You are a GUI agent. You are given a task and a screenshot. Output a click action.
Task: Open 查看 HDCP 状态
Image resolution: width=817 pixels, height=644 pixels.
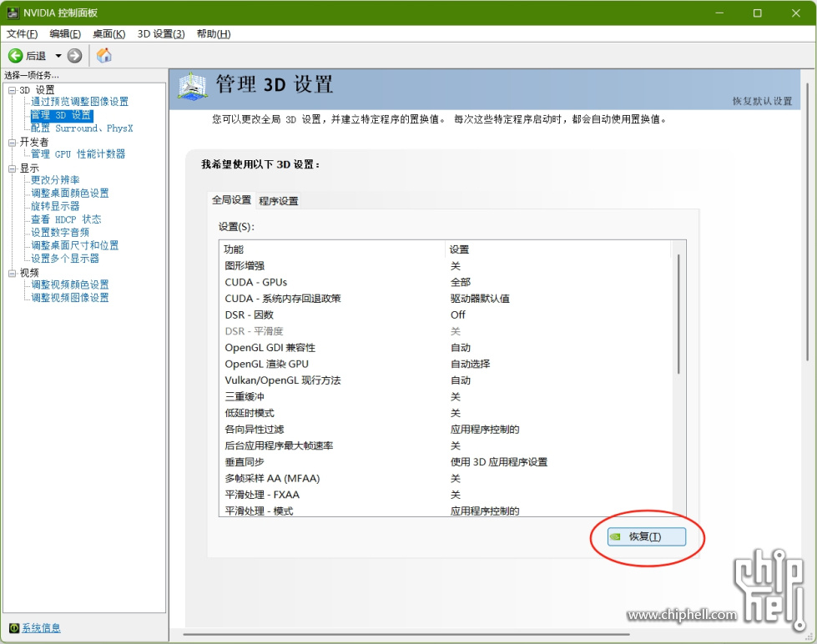pos(66,219)
